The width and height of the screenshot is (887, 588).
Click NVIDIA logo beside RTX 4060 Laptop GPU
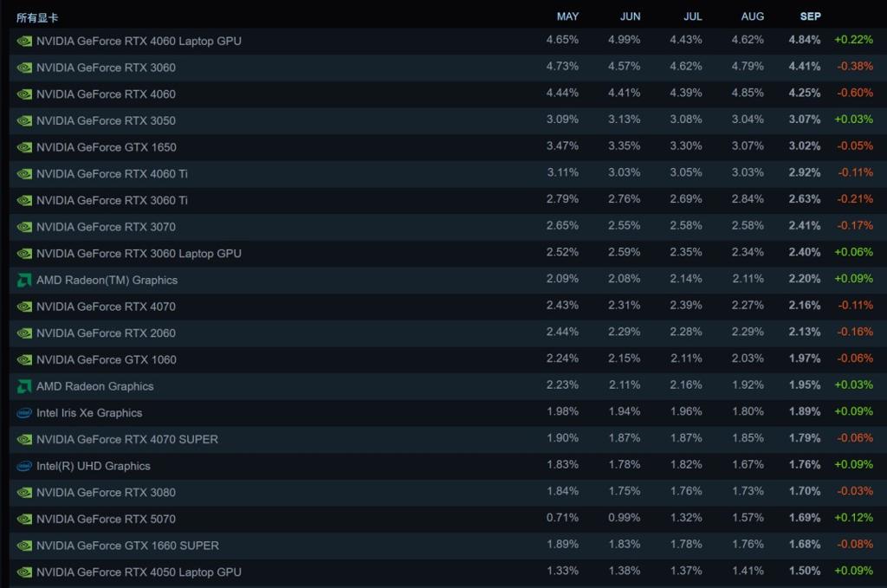point(24,41)
